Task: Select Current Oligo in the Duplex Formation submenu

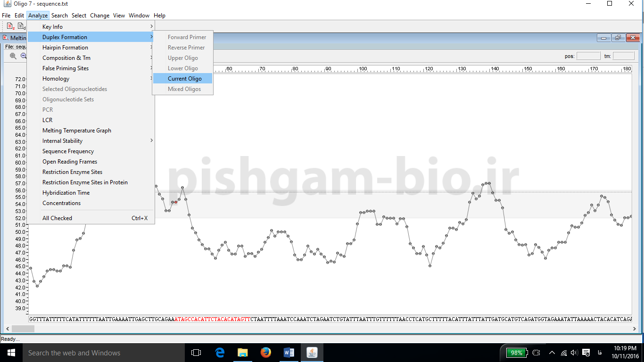Action: point(184,79)
